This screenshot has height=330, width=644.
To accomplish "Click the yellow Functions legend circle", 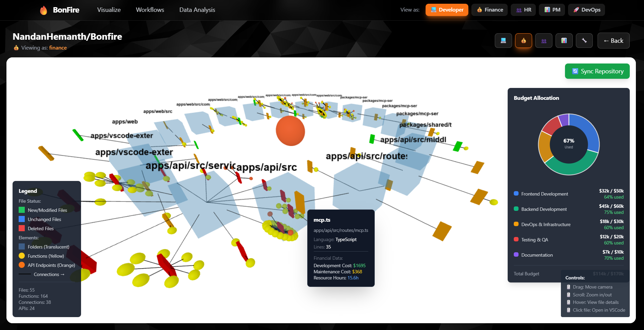I will tap(22, 256).
